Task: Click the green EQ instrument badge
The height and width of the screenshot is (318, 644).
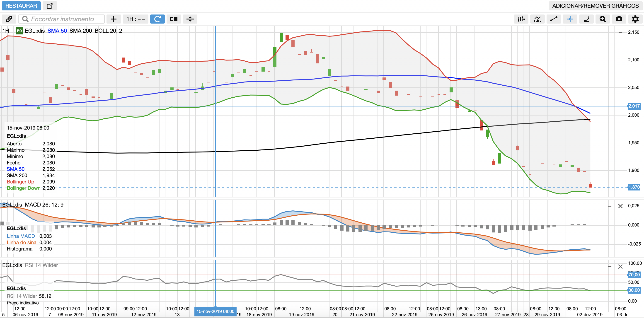Action: [19, 31]
